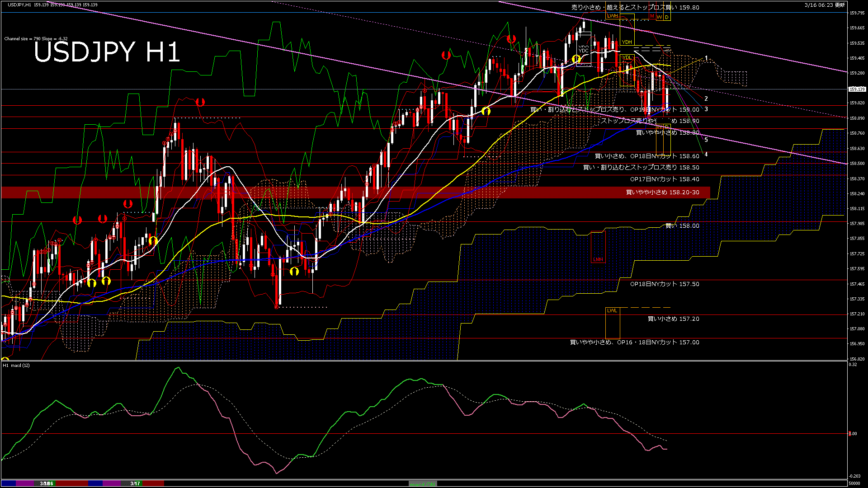Click the orange LWH marker label

613,16
